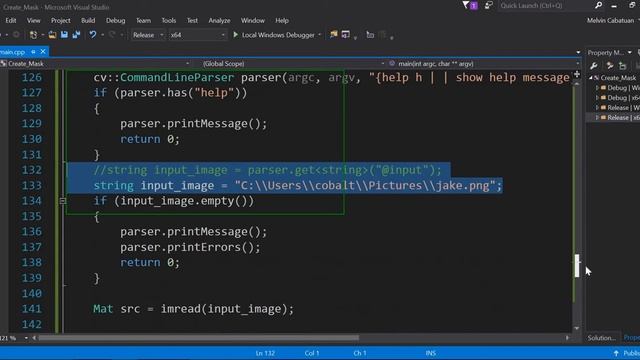The image size is (640, 360).
Task: Open the Tools menu
Action: 169,20
